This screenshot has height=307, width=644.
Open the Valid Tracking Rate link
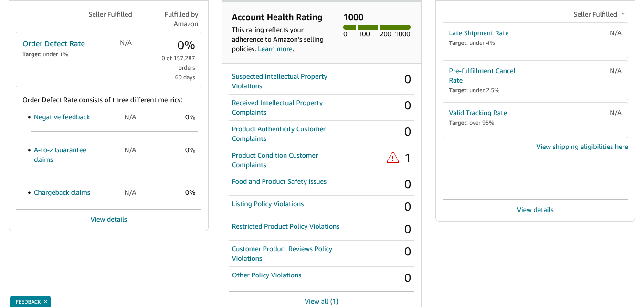[478, 113]
